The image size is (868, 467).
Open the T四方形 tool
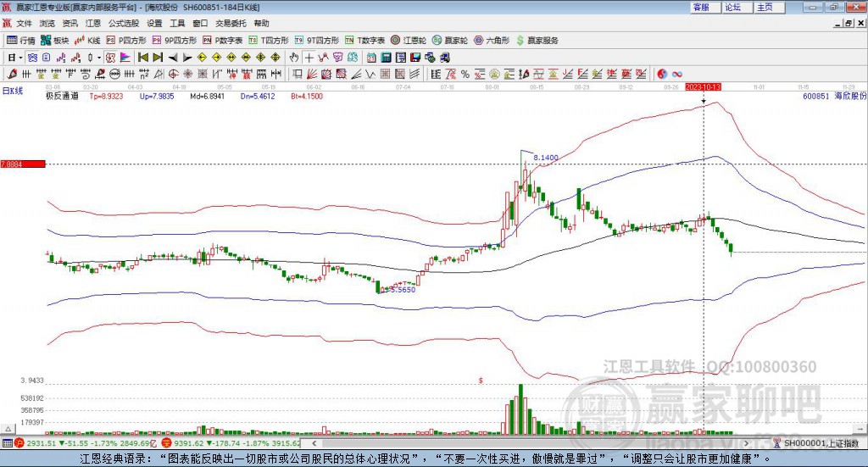pos(269,41)
